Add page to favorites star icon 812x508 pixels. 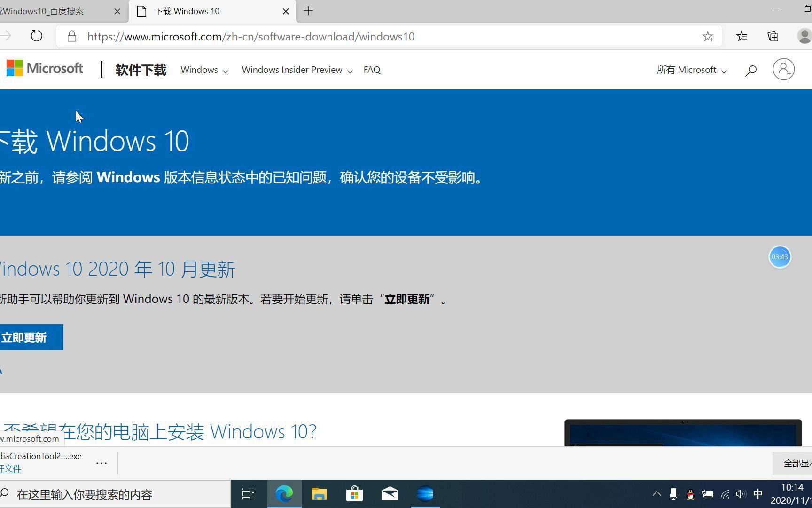(x=708, y=36)
